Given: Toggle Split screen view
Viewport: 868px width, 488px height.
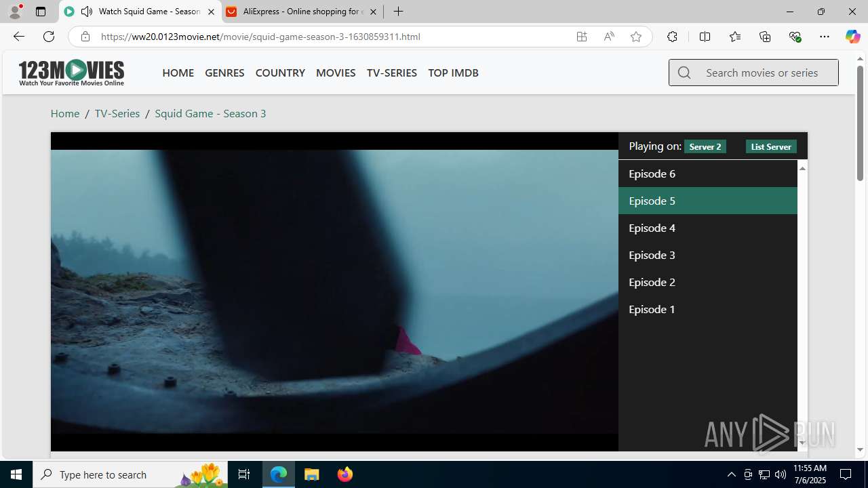Looking at the screenshot, I should (705, 37).
